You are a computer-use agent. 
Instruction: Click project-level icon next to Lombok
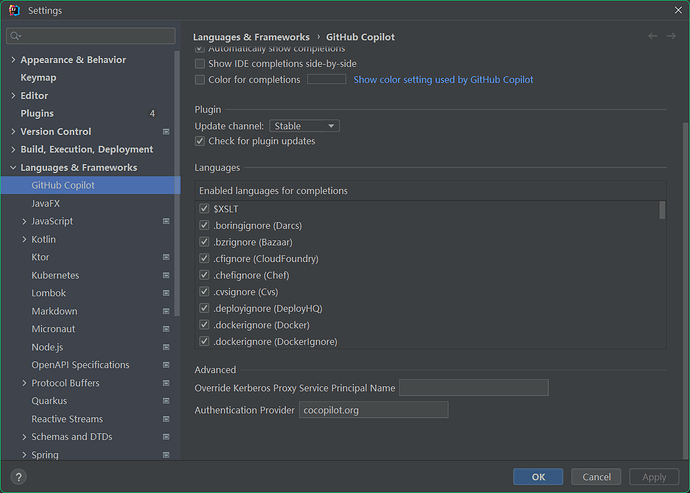click(166, 293)
